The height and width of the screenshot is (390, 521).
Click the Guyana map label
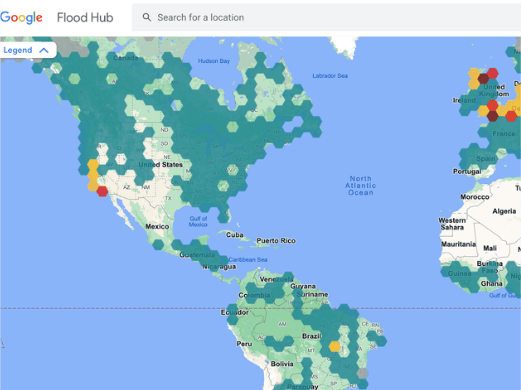[303, 286]
